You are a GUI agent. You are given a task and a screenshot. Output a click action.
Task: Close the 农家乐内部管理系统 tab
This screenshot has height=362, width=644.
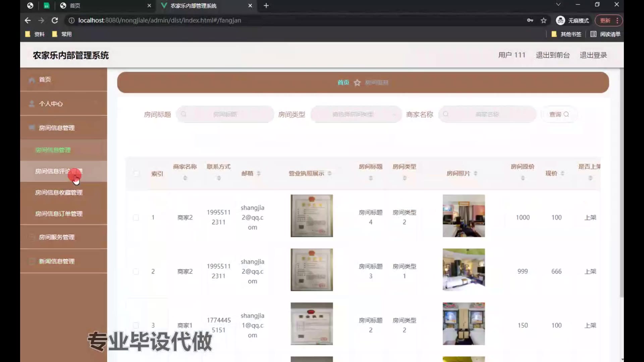tap(250, 6)
